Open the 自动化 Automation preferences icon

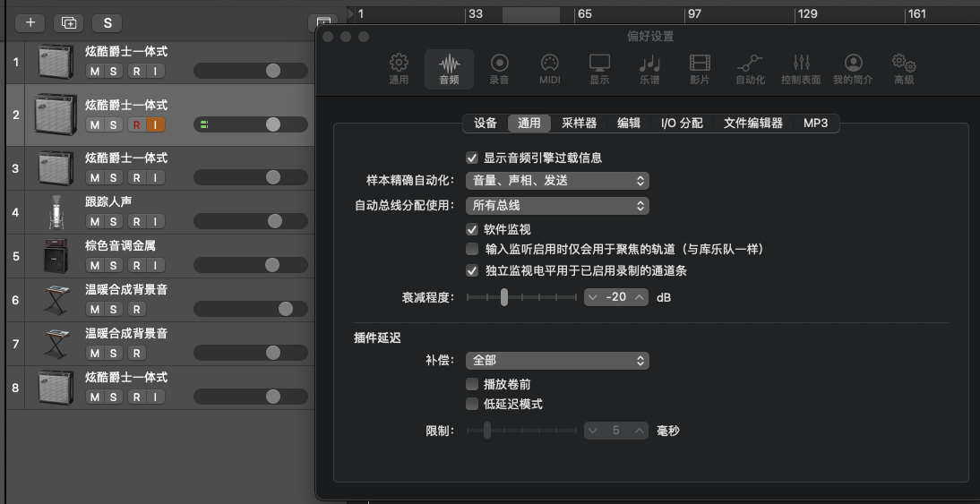pos(750,69)
